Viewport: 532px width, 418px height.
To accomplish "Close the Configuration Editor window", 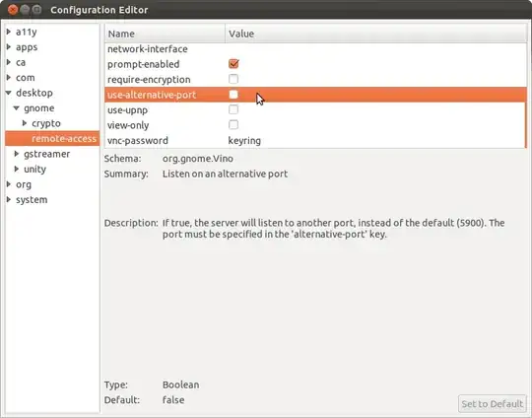I will (13, 10).
